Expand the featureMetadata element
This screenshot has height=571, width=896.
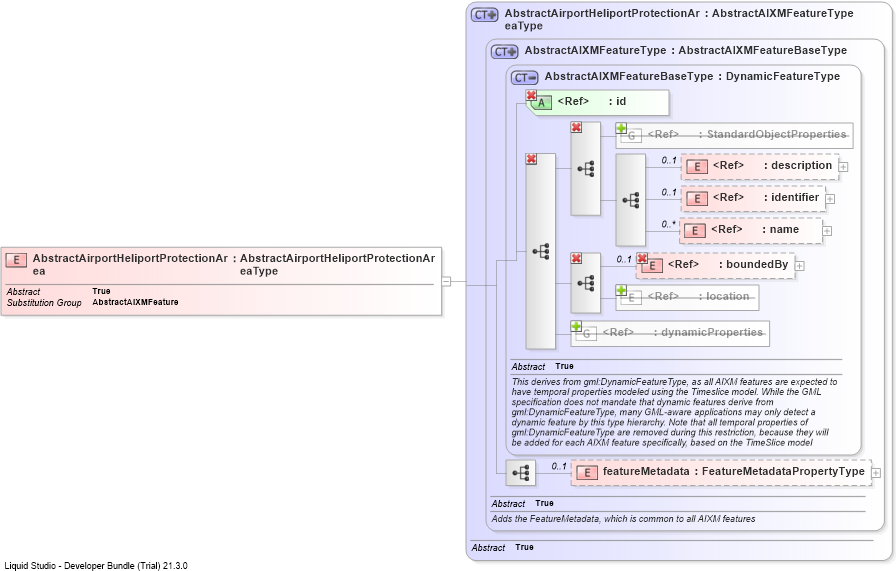tap(876, 473)
